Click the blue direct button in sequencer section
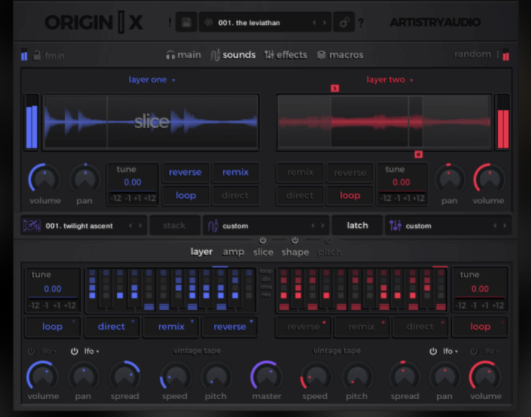This screenshot has width=531, height=417. click(x=111, y=327)
